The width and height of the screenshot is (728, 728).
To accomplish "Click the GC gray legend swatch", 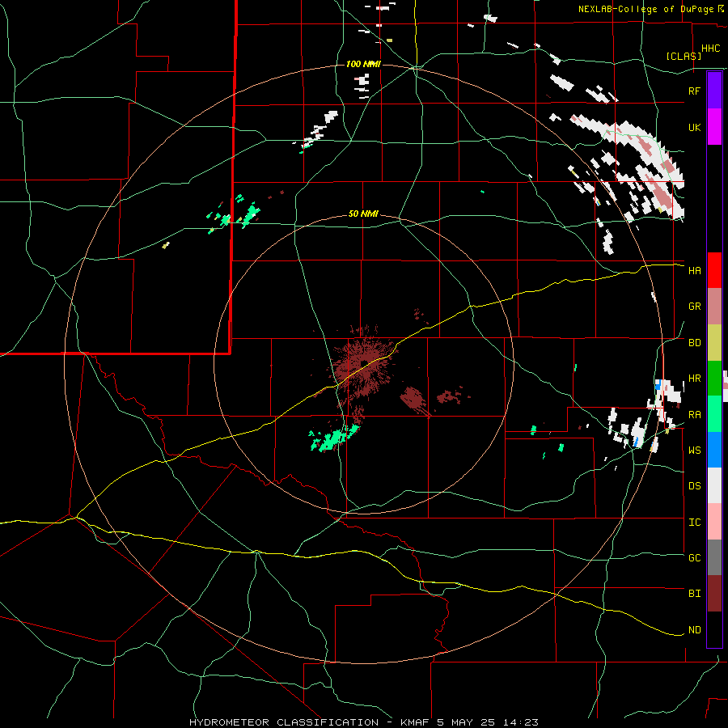I will click(714, 557).
